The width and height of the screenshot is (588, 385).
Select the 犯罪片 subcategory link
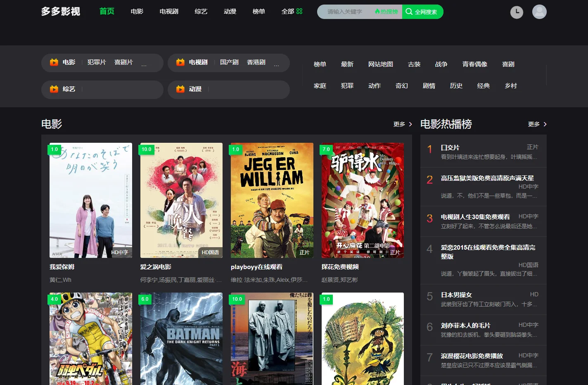click(x=97, y=62)
